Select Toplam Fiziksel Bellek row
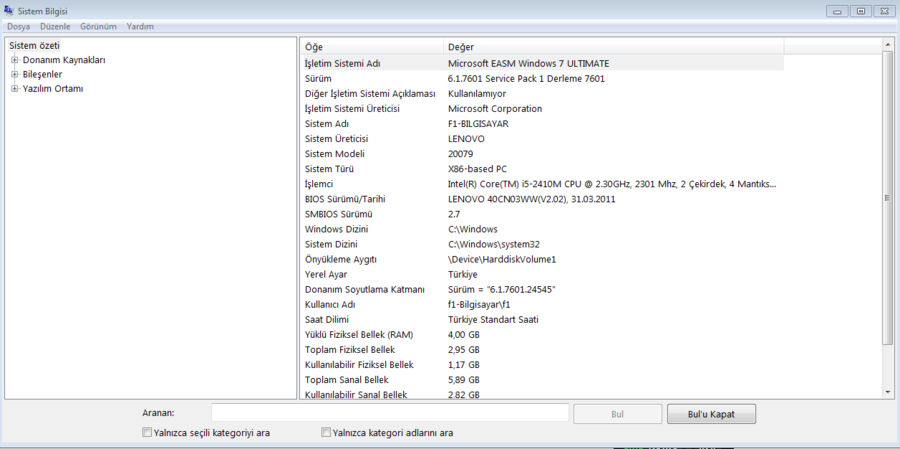900x449 pixels. (x=542, y=350)
